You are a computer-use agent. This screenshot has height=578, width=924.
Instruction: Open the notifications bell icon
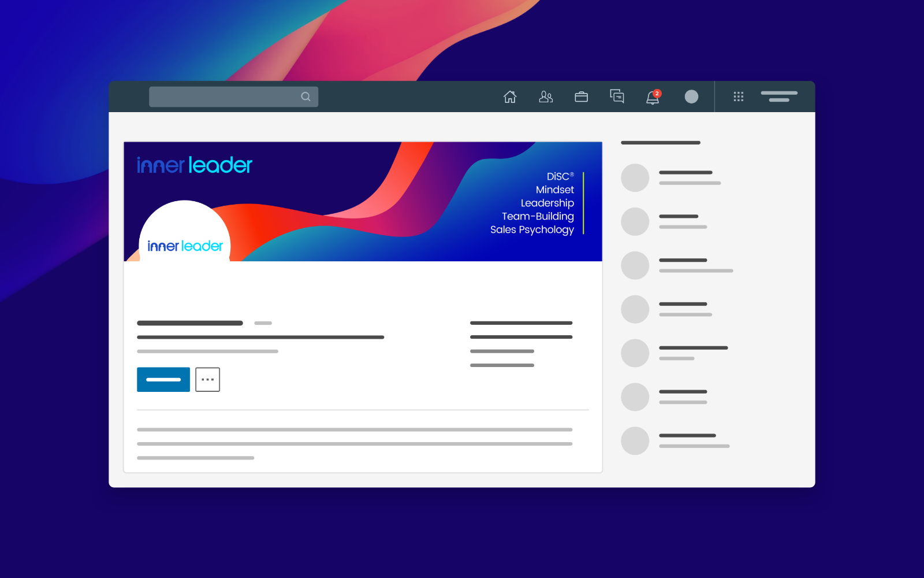click(x=653, y=98)
